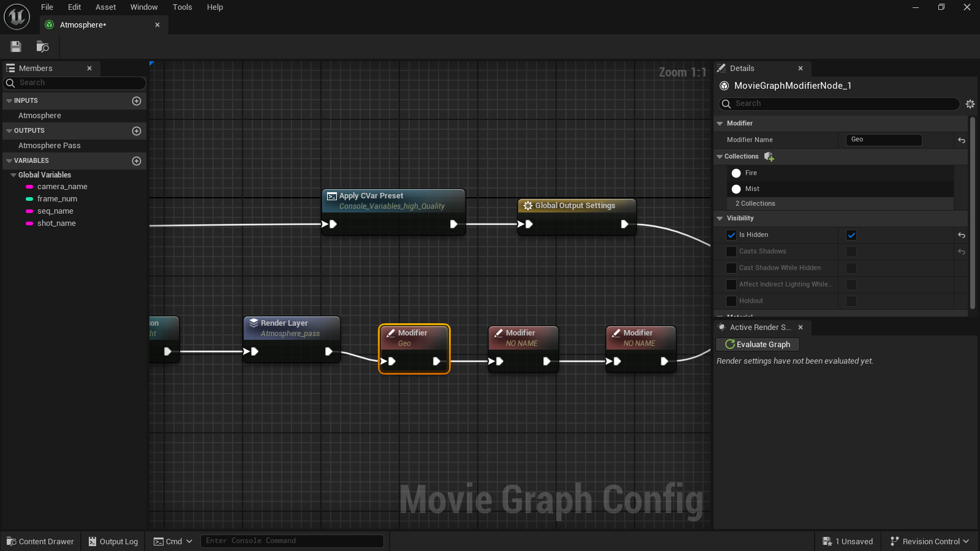This screenshot has width=980, height=551.
Task: Close the Members panel tab
Action: [x=89, y=69]
